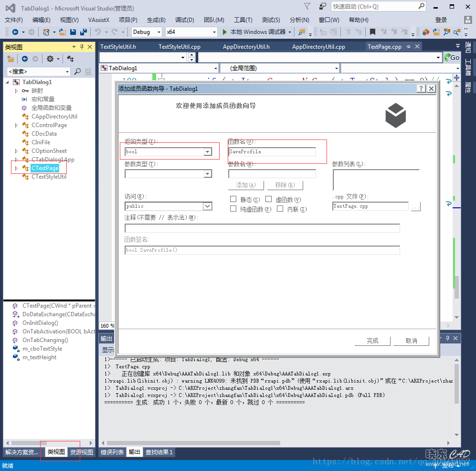Check the 静态(S) checkbox
Viewport: 476px width, 471px height.
pos(233,199)
